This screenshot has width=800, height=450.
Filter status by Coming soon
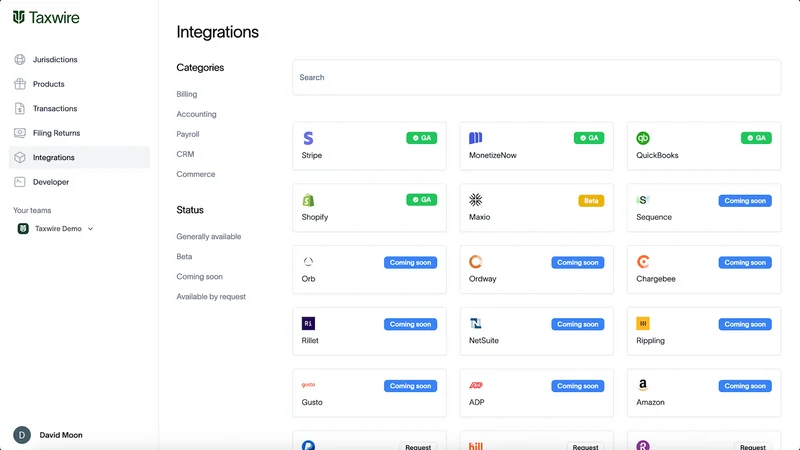point(199,277)
